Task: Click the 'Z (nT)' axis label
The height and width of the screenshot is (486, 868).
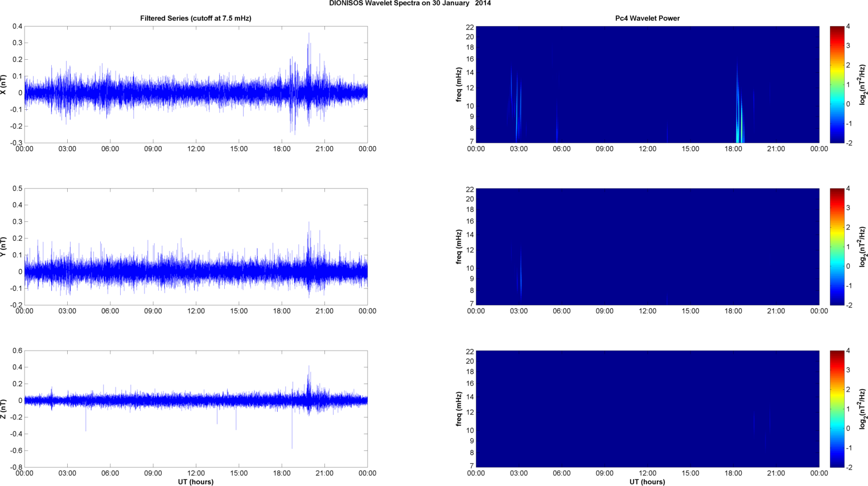Action: point(4,409)
